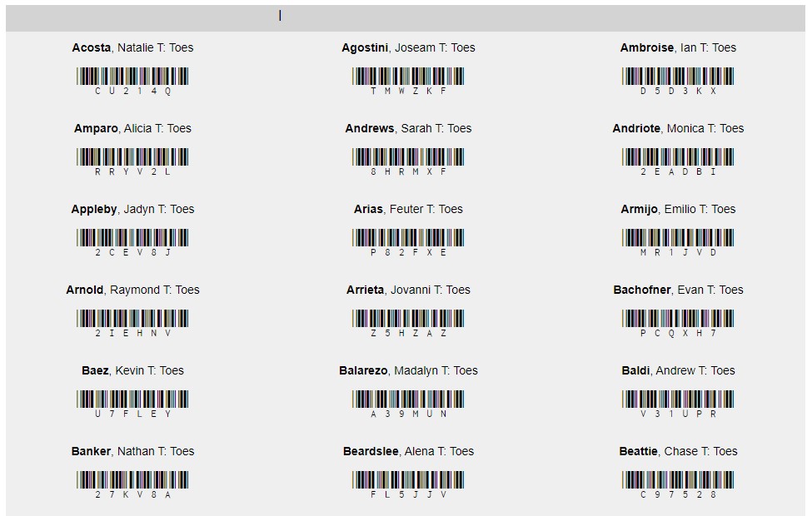Select the barcode under Ambroise, Ian

coord(678,76)
